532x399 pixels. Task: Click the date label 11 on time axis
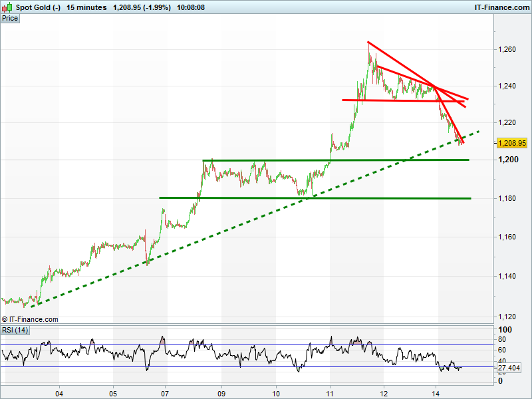tap(330, 393)
